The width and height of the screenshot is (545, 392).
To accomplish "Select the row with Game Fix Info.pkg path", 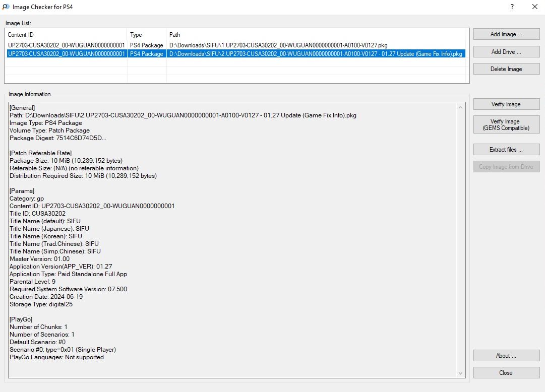I will click(235, 54).
